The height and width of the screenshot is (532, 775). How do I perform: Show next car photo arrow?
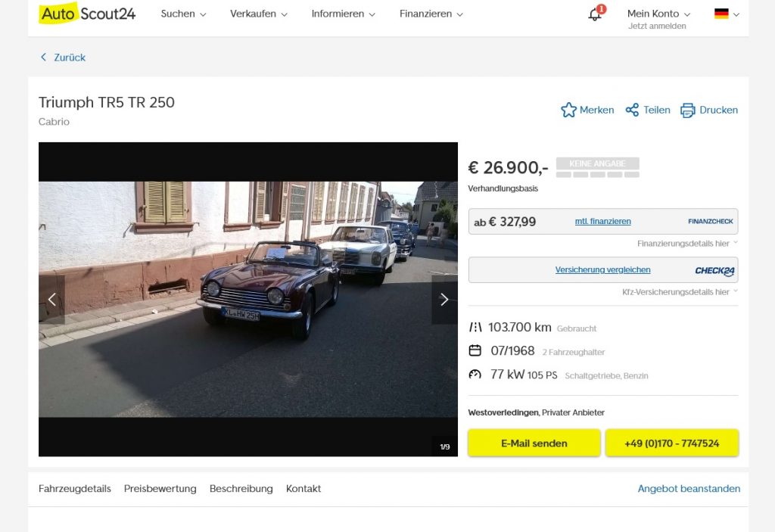pos(444,299)
